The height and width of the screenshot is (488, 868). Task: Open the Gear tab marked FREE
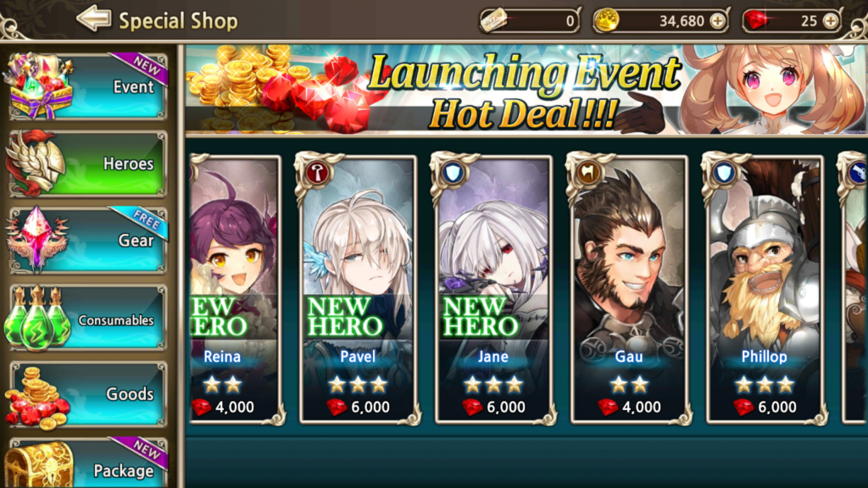click(x=87, y=240)
